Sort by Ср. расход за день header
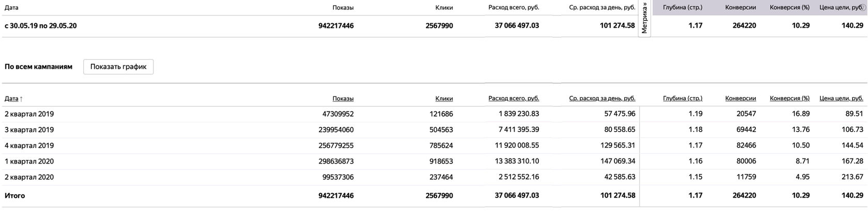Screen dimensions: 868x212 coord(602,99)
